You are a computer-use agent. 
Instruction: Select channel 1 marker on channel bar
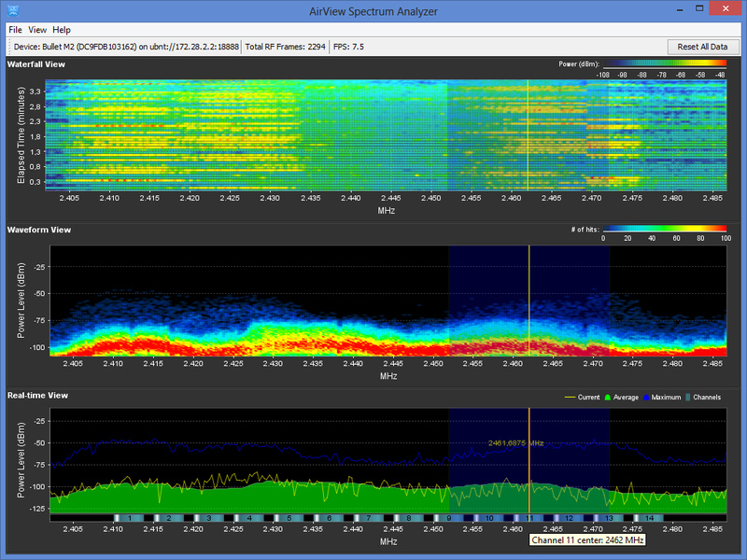128,517
